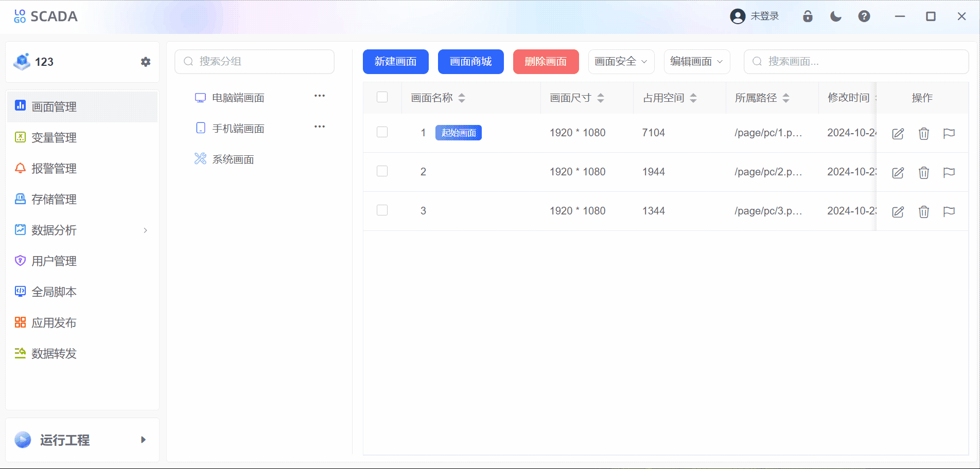Image resolution: width=980 pixels, height=469 pixels.
Task: Set screen 3 as start using the flag icon
Action: [949, 211]
